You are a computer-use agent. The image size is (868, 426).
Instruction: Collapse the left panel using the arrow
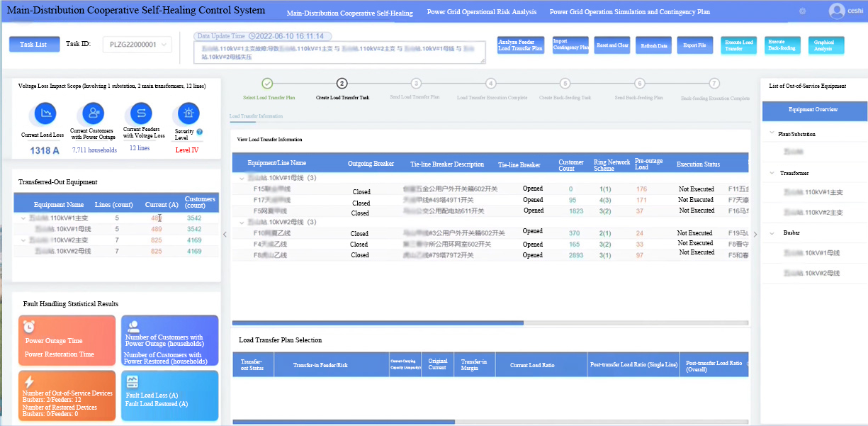pos(225,235)
